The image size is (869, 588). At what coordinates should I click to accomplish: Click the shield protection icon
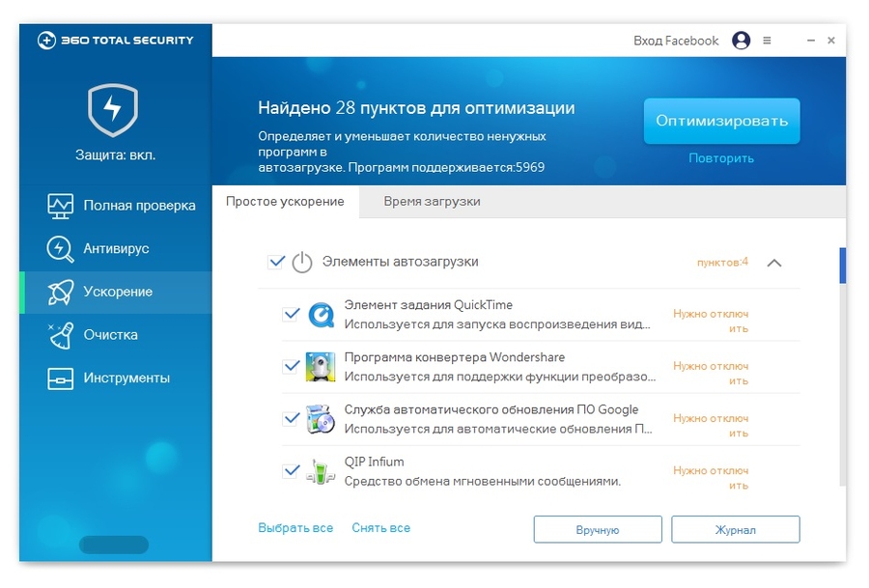(113, 109)
